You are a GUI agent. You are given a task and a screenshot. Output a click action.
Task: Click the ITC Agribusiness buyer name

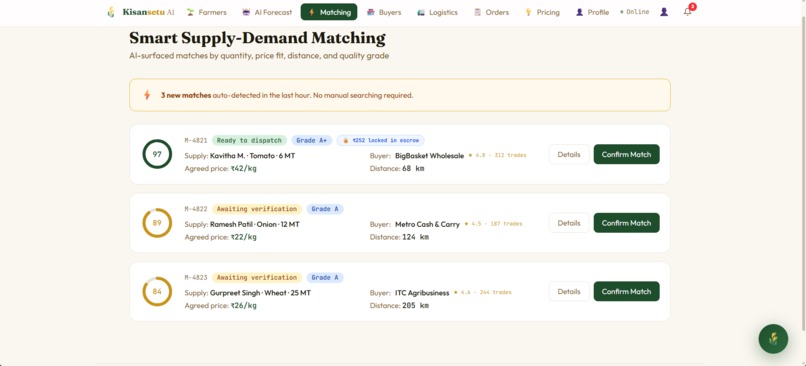pyautogui.click(x=422, y=292)
